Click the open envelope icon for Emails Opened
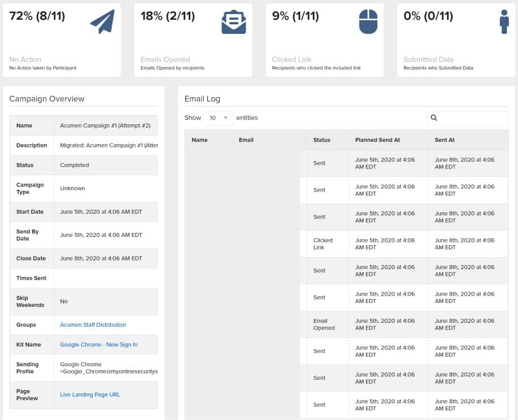 tap(233, 22)
